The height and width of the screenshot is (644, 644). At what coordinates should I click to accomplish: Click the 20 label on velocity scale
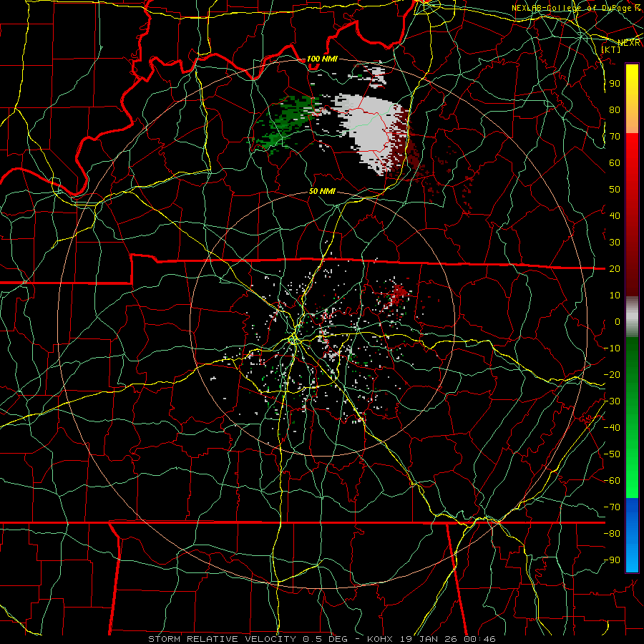(x=615, y=269)
